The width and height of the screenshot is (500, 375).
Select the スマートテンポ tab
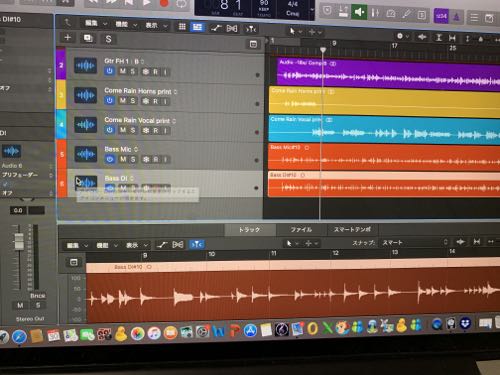click(352, 229)
